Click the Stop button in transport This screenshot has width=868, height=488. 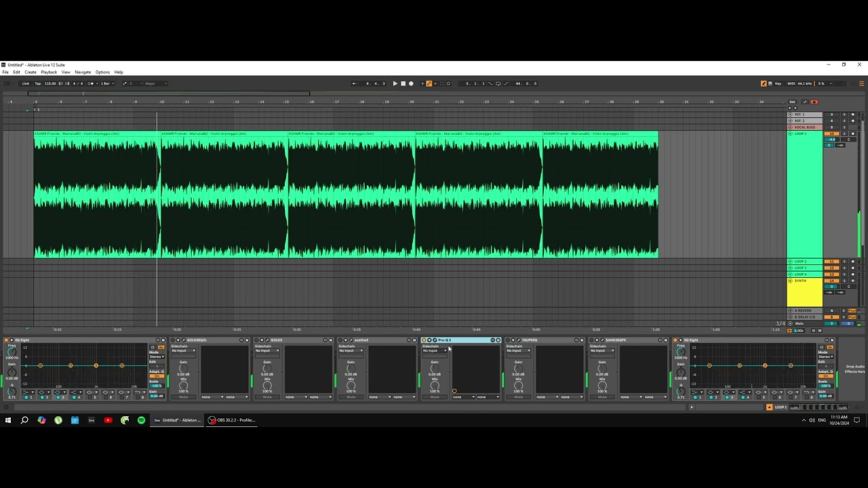[x=403, y=83]
